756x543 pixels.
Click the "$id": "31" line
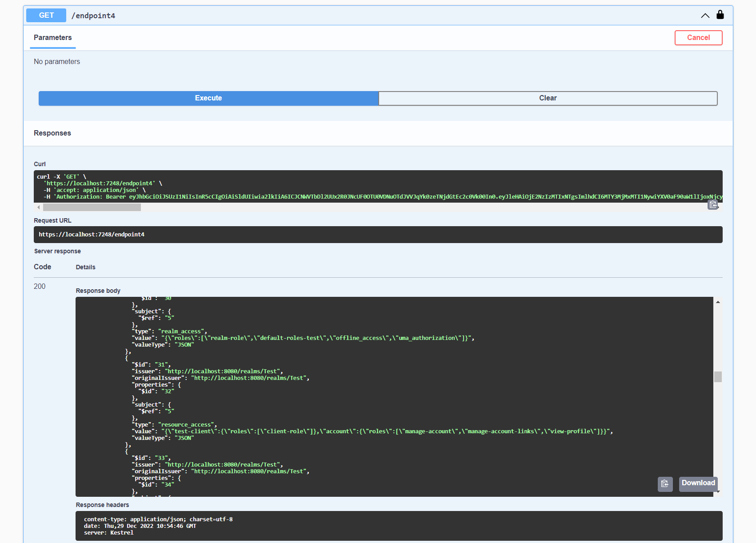[x=151, y=365]
